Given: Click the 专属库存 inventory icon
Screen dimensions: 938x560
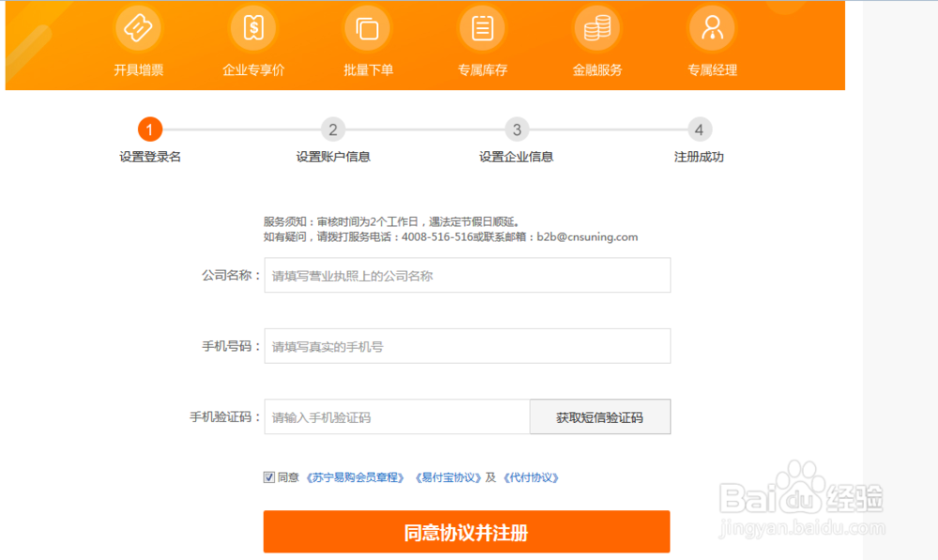Looking at the screenshot, I should (482, 27).
